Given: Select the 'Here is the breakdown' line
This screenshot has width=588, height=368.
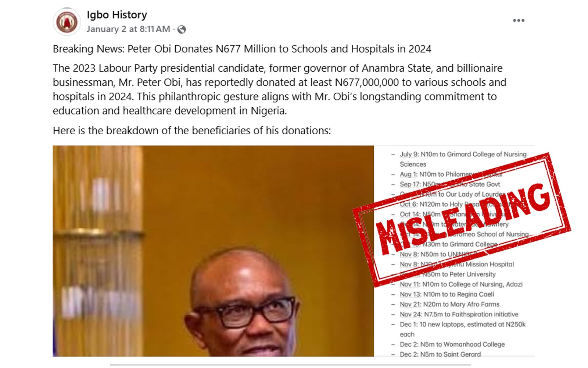Looking at the screenshot, I should point(192,131).
